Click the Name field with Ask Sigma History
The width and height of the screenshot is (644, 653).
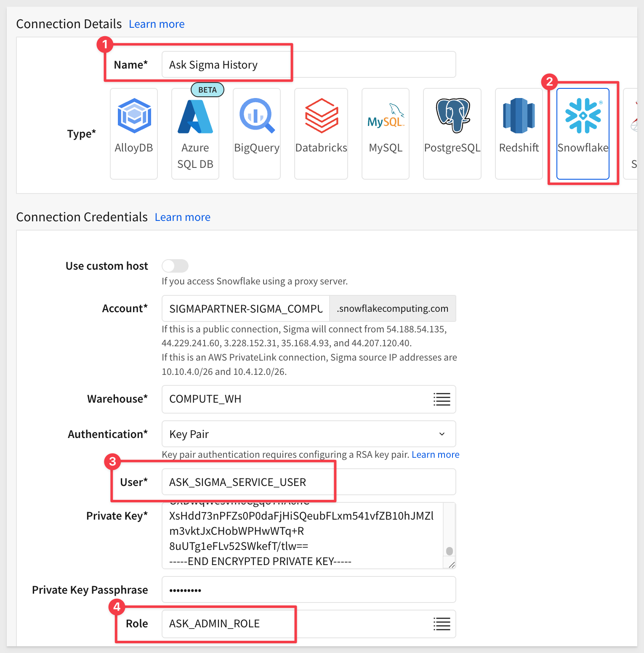click(x=309, y=64)
